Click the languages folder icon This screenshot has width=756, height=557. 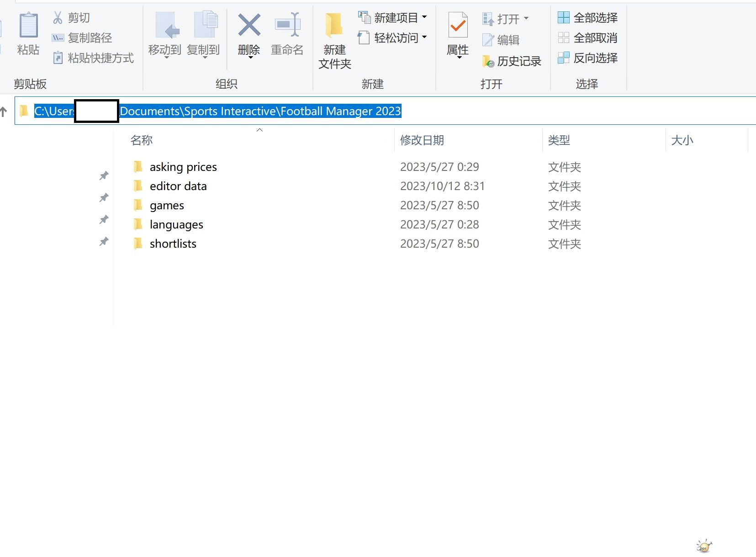138,224
